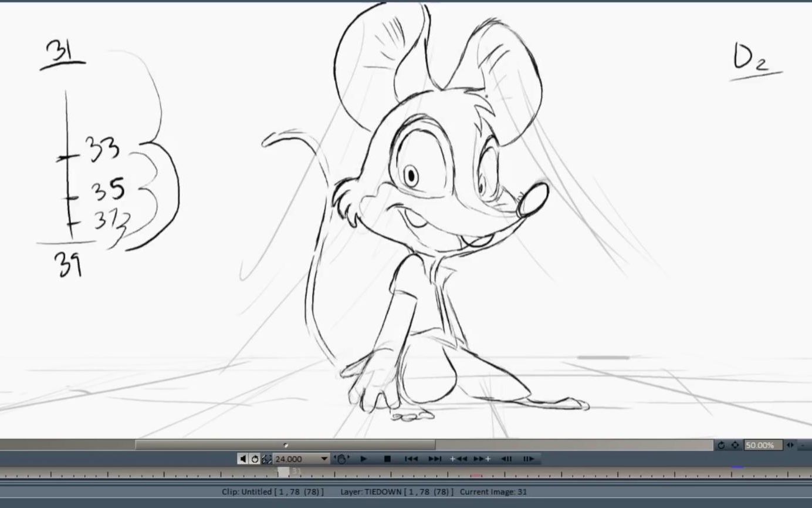Image resolution: width=812 pixels, height=508 pixels.
Task: Click the current frame 31 marker on timeline
Action: pos(284,472)
